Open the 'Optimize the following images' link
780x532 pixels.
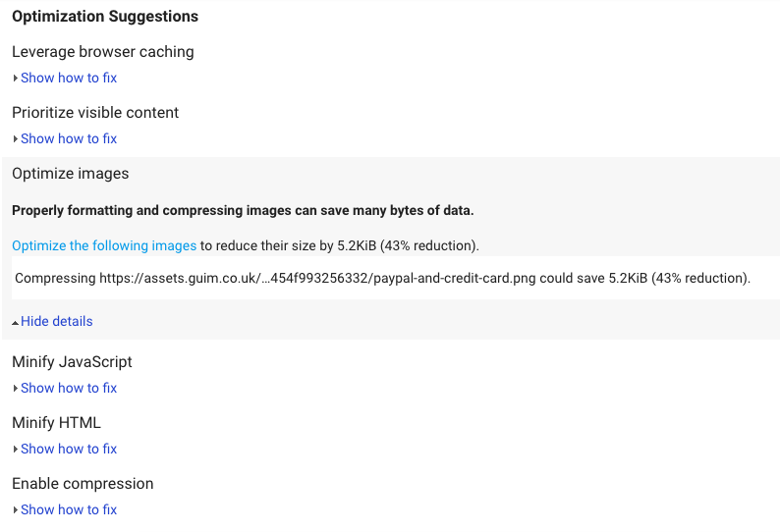(104, 245)
